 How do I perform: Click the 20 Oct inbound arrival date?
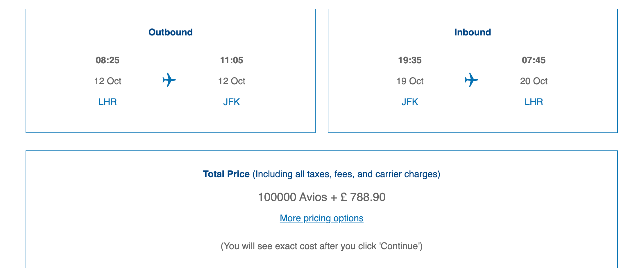534,81
